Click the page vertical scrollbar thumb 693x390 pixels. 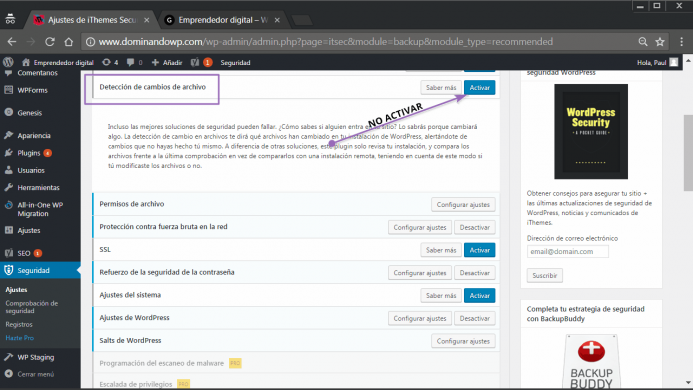(688, 153)
